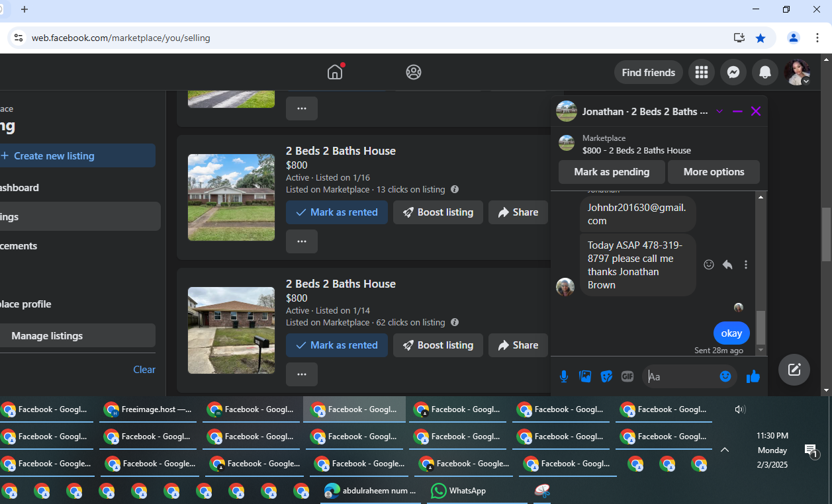Close the Jonathan chat window
832x504 pixels.
(x=756, y=111)
